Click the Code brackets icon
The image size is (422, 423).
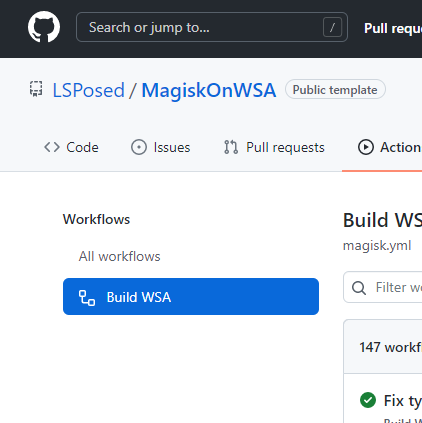(x=52, y=147)
